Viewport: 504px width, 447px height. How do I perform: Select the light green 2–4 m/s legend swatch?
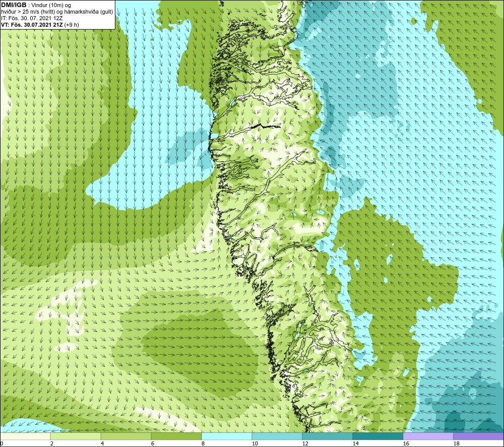point(76,436)
